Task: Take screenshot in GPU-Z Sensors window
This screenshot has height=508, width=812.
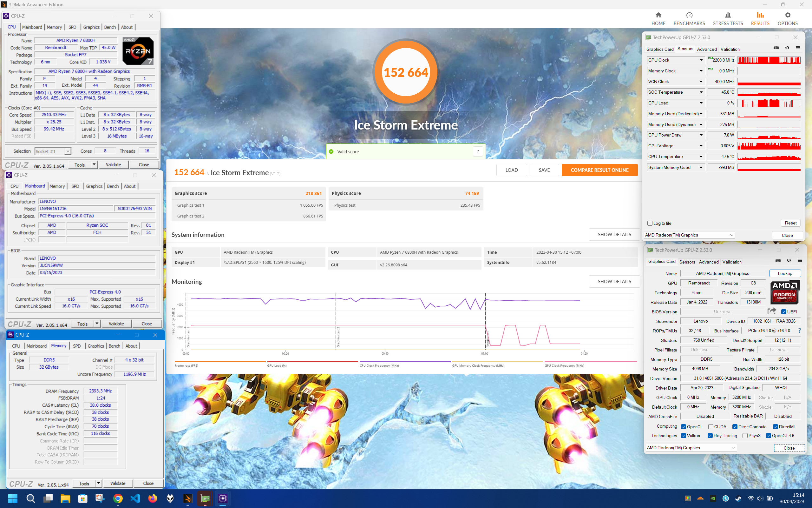Action: pyautogui.click(x=776, y=48)
